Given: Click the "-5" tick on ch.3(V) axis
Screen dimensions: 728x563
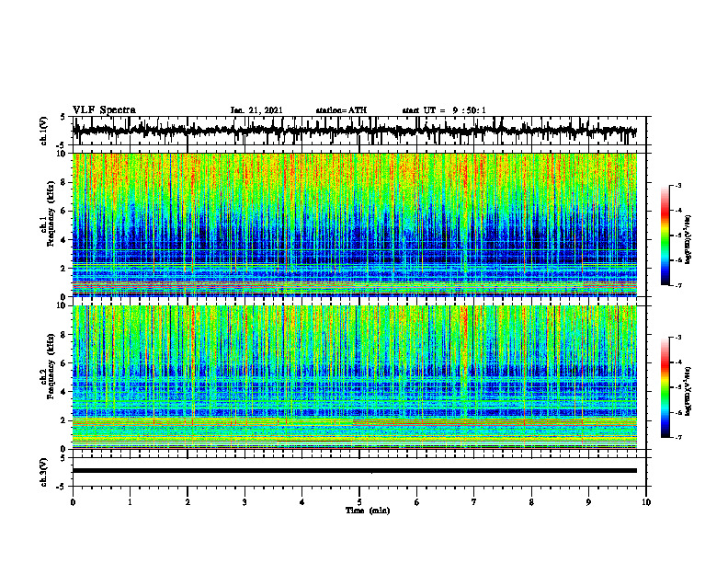Looking at the screenshot, I should [x=62, y=487].
